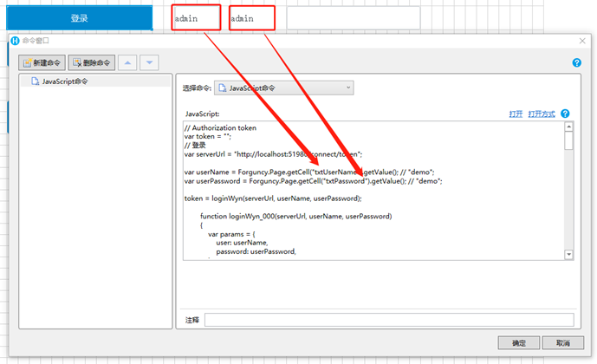Click the line 'var token = "";'
The width and height of the screenshot is (597, 364).
coord(208,136)
